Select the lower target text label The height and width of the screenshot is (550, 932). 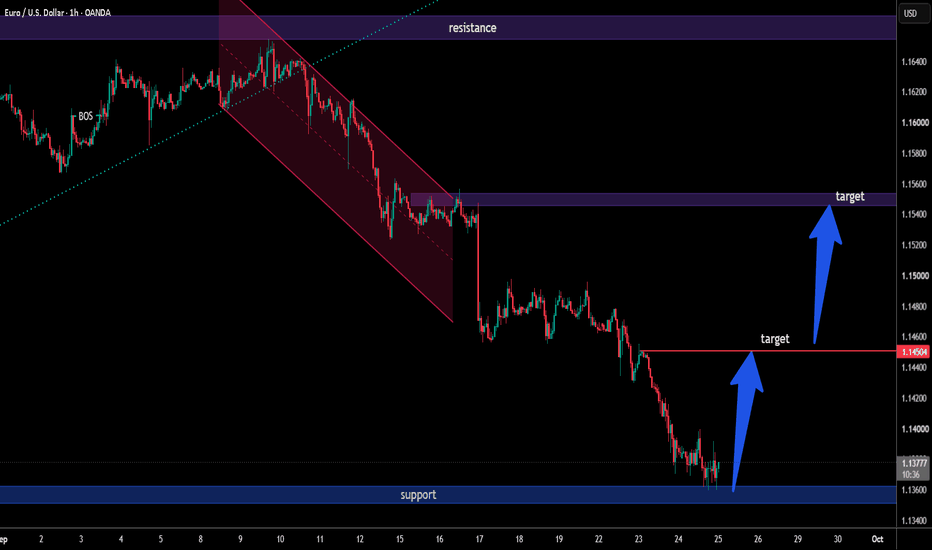pos(774,339)
